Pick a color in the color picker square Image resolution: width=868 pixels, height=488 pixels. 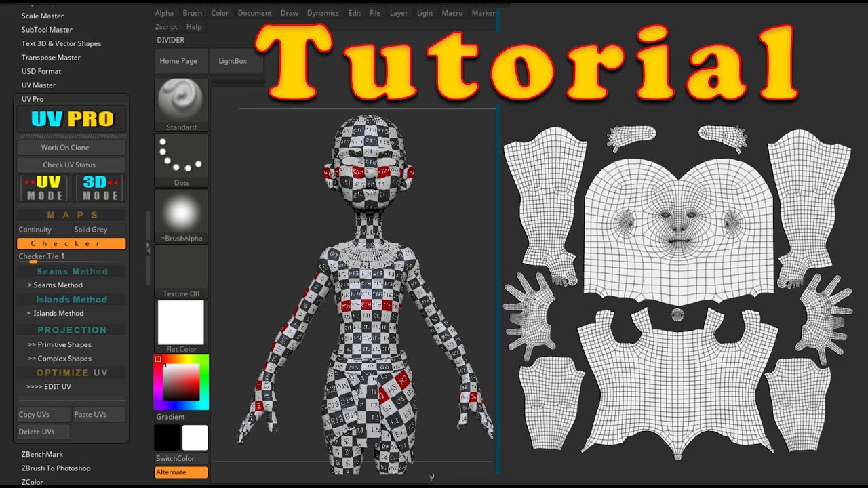[181, 382]
